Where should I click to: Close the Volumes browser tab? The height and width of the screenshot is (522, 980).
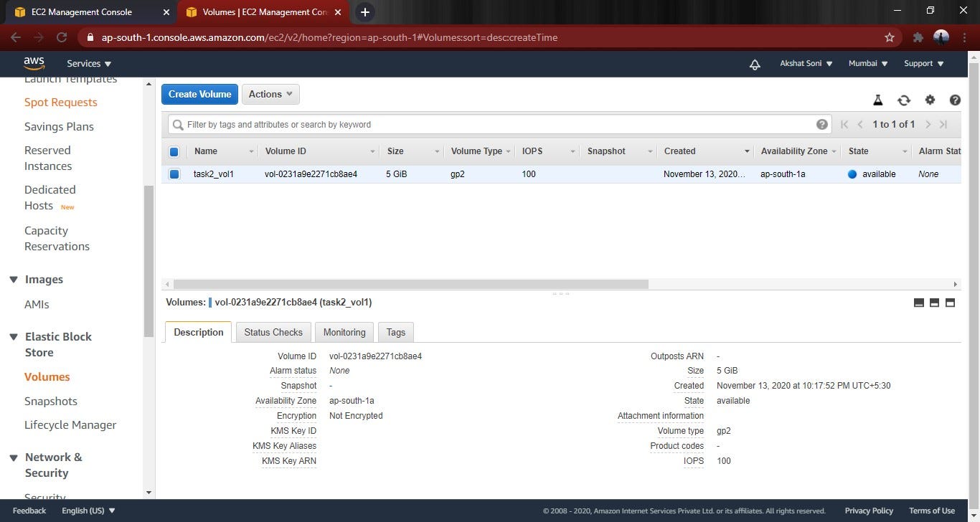pos(338,12)
